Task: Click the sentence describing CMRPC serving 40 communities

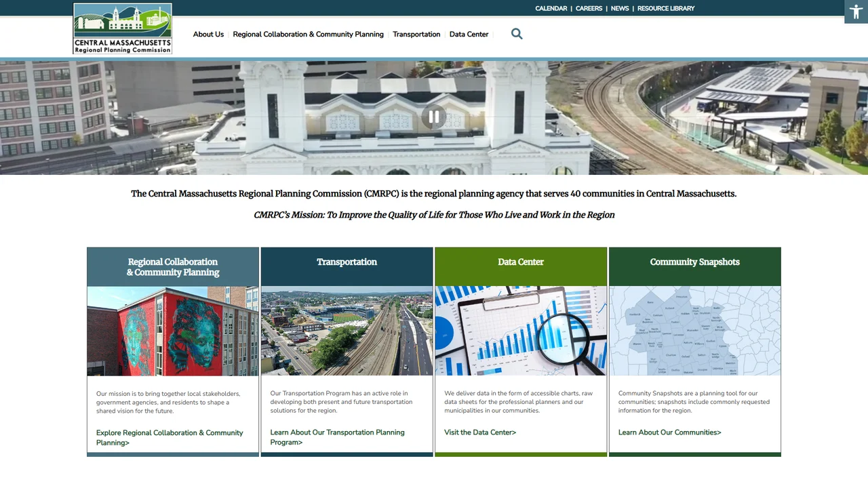Action: [434, 194]
